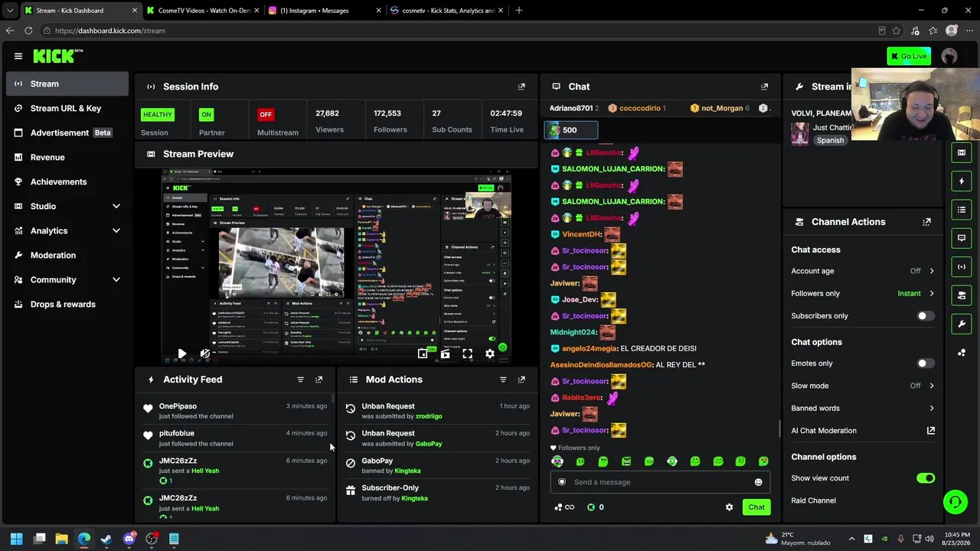The height and width of the screenshot is (551, 980).
Task: Click the green Chat send button
Action: [x=756, y=507]
